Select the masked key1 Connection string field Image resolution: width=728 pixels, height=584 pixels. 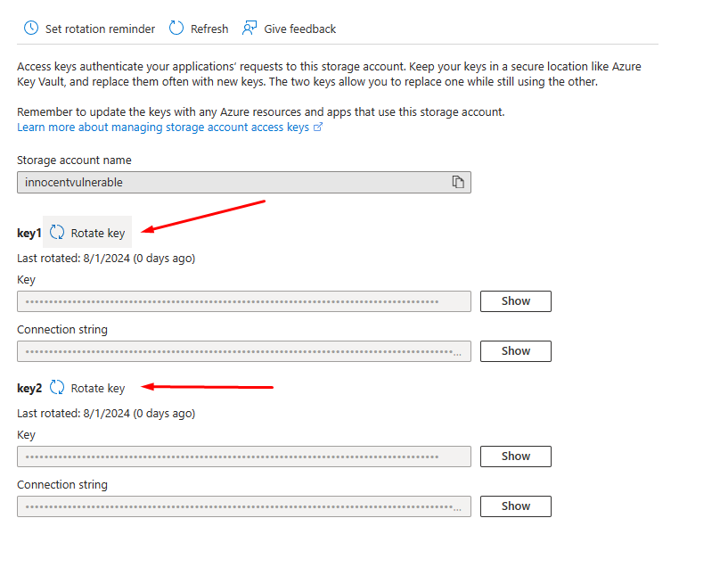[243, 351]
